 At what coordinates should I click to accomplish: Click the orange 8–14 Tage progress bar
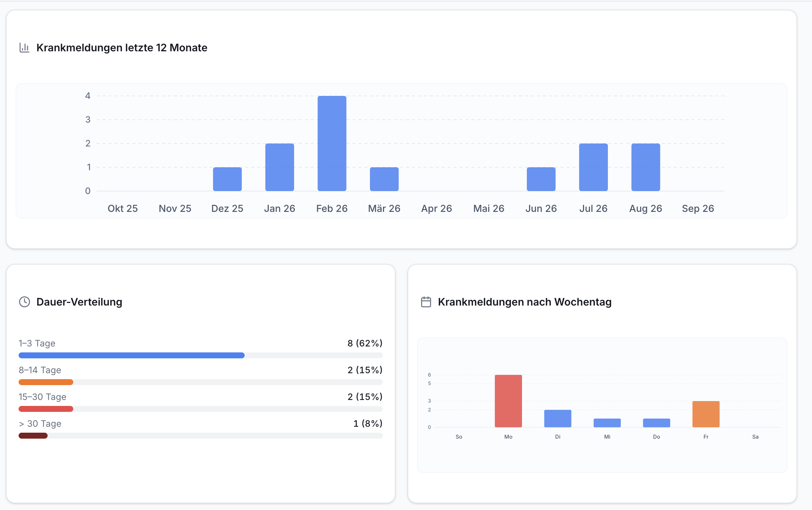pos(46,382)
